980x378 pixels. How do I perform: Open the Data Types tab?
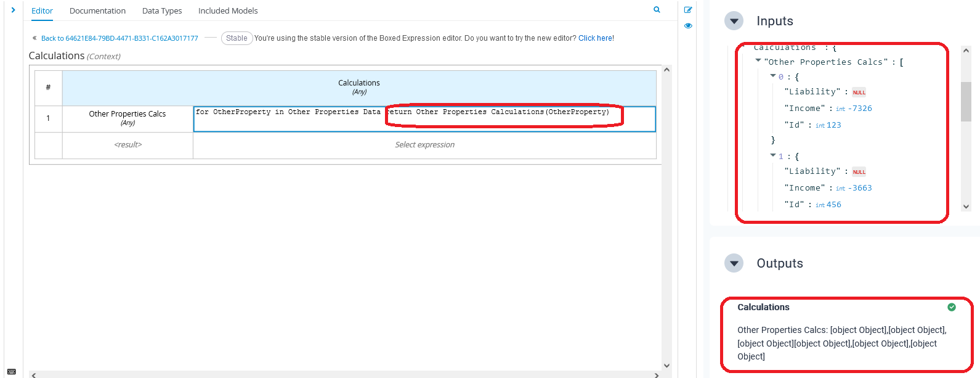tap(162, 10)
